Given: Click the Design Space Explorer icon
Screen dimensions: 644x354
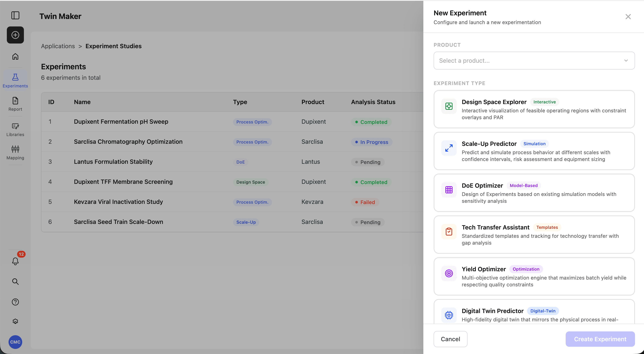Looking at the screenshot, I should [449, 106].
